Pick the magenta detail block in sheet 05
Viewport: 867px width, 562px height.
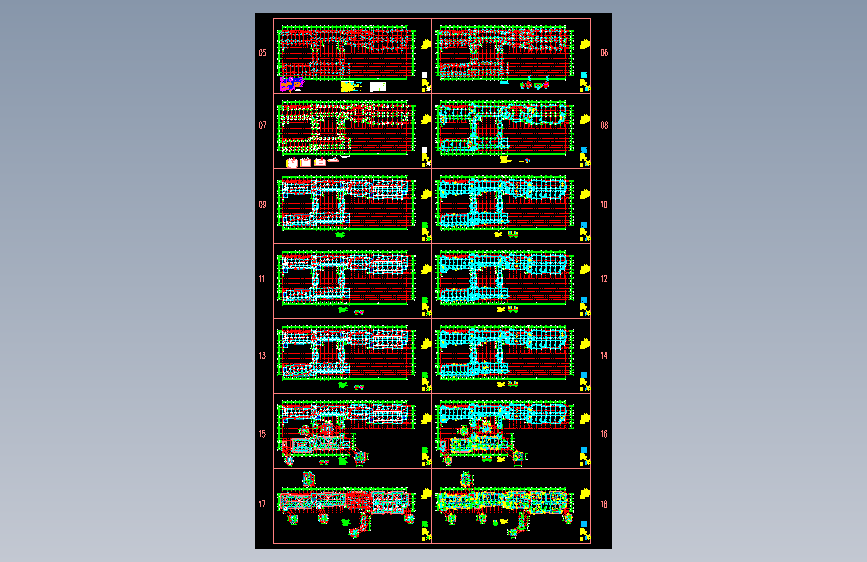point(291,84)
